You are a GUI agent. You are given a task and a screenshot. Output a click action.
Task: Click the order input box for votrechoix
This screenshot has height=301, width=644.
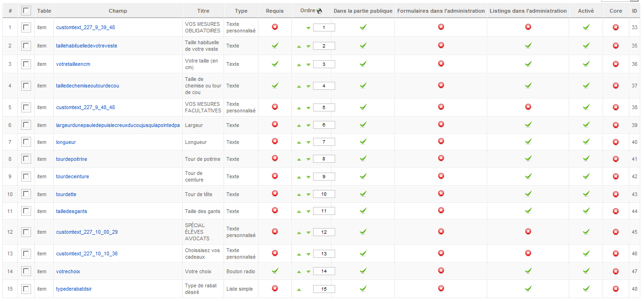click(324, 271)
